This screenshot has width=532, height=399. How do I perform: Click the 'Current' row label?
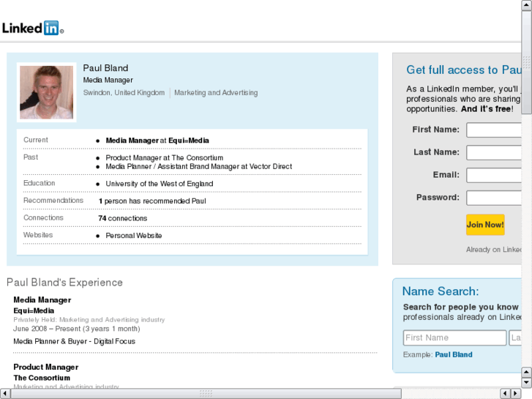pos(36,140)
